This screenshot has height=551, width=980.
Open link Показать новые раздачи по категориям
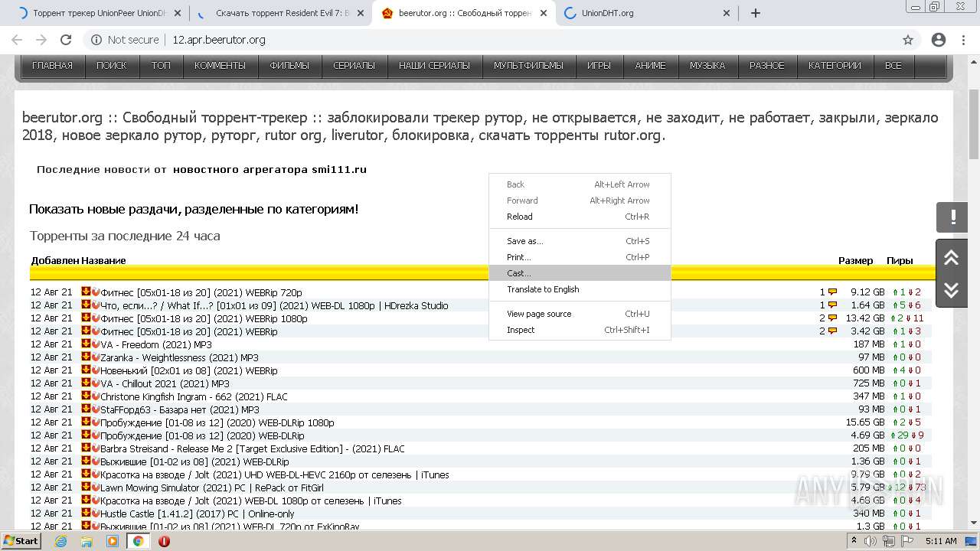[x=194, y=209]
